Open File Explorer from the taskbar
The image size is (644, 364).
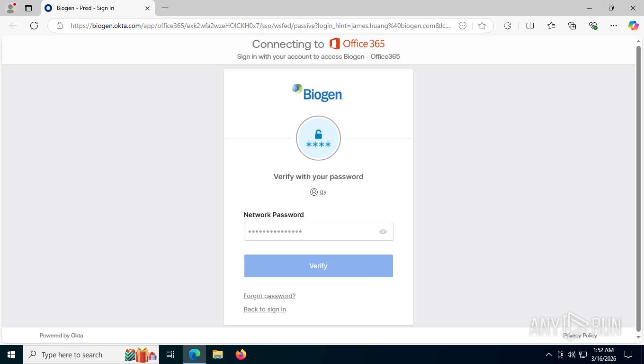tap(217, 355)
